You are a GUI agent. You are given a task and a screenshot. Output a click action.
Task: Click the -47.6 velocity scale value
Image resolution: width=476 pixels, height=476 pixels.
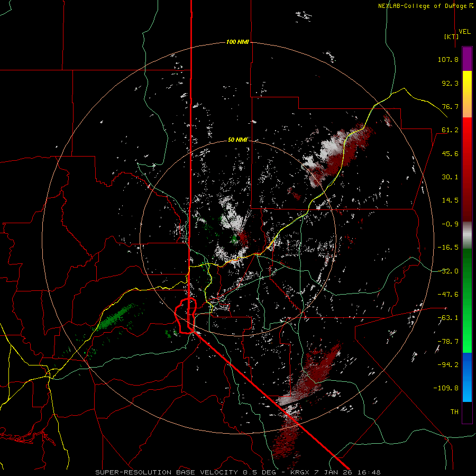click(448, 295)
